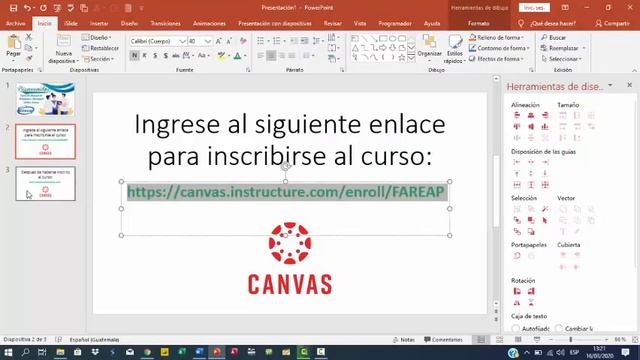The image size is (640, 360).
Task: Insert a text box shape
Action: pos(355,38)
